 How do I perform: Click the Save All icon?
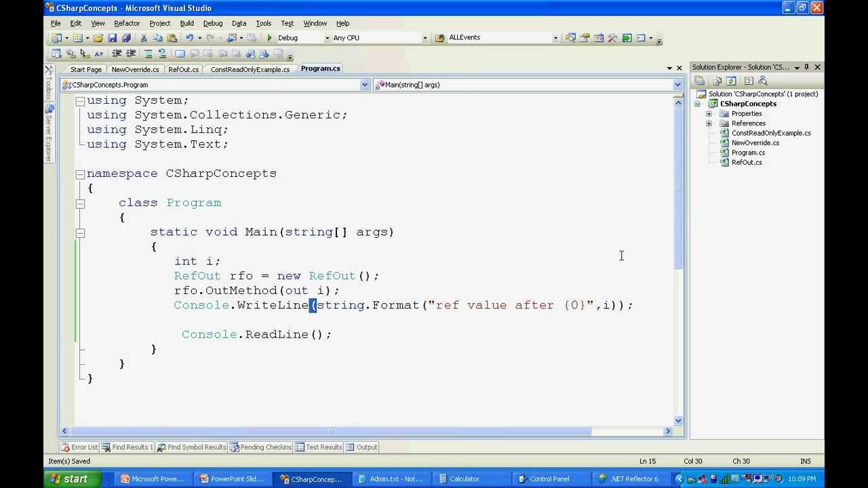click(126, 38)
